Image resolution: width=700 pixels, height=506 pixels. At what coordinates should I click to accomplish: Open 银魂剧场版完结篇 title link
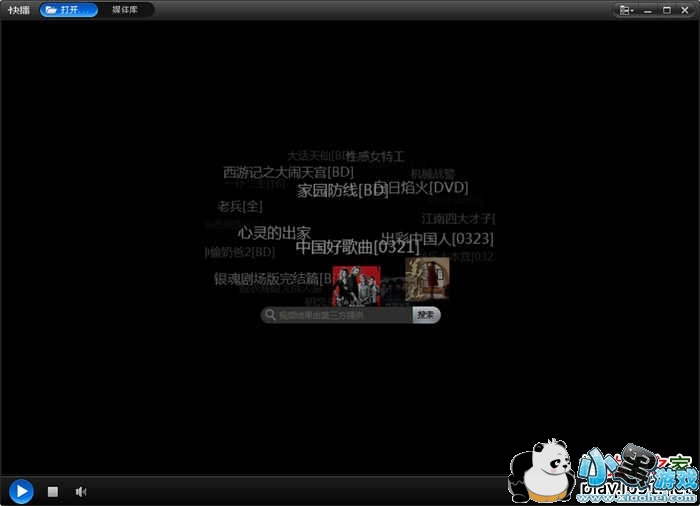coord(273,279)
